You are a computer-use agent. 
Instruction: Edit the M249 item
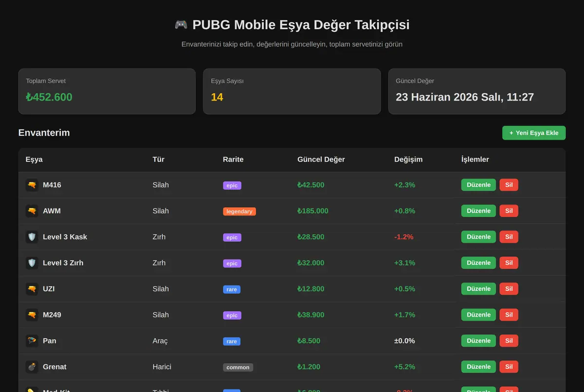(x=478, y=315)
